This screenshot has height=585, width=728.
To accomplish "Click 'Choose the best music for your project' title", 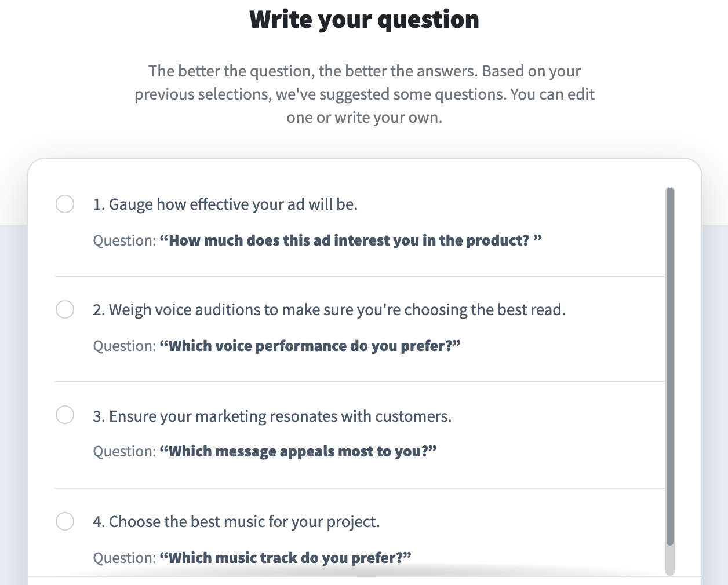I will [x=236, y=522].
